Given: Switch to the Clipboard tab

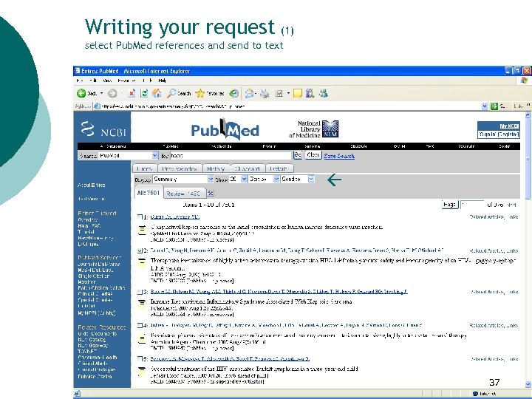Looking at the screenshot, I should (x=248, y=168).
